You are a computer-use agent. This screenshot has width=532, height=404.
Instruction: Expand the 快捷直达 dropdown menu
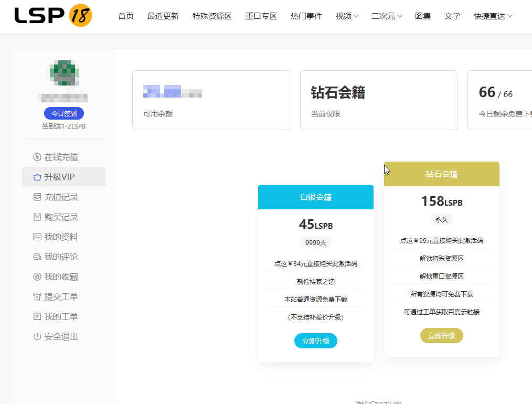point(493,16)
